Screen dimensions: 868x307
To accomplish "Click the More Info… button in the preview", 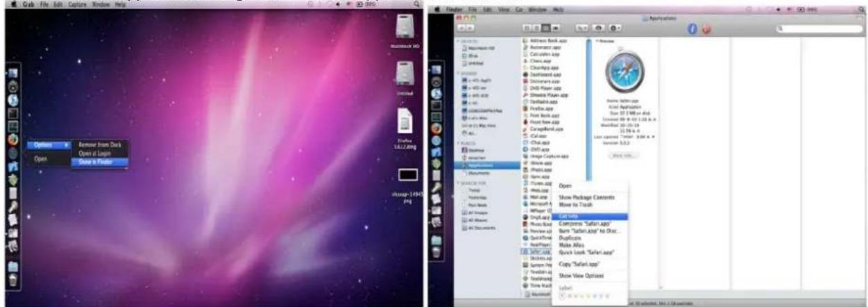I will click(x=624, y=155).
